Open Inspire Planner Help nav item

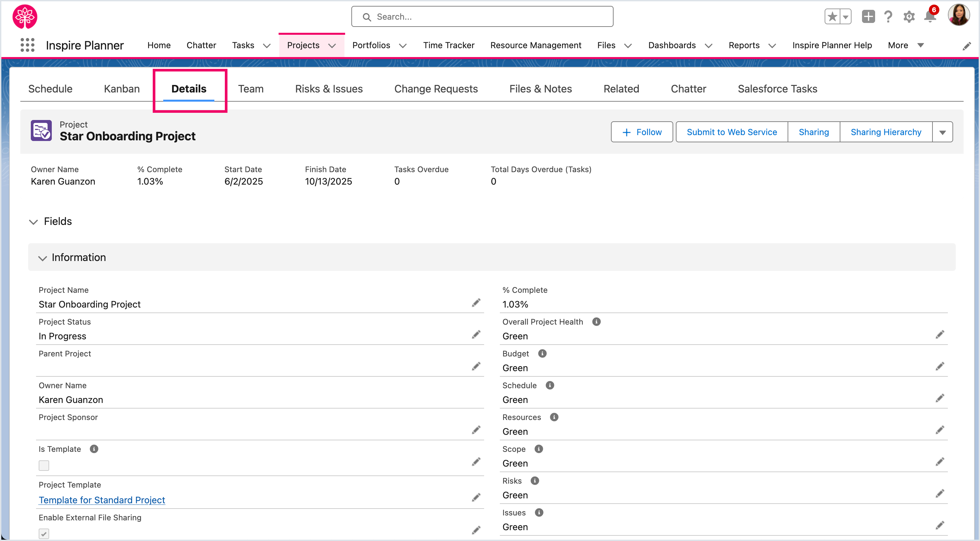pos(832,45)
